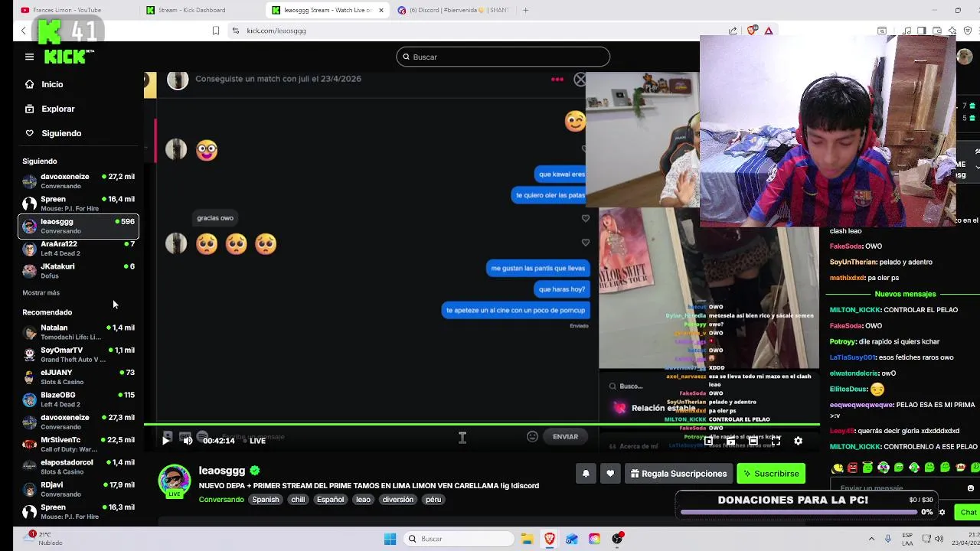Click the green Chat send button
Viewport: 980px width, 551px height.
(969, 512)
